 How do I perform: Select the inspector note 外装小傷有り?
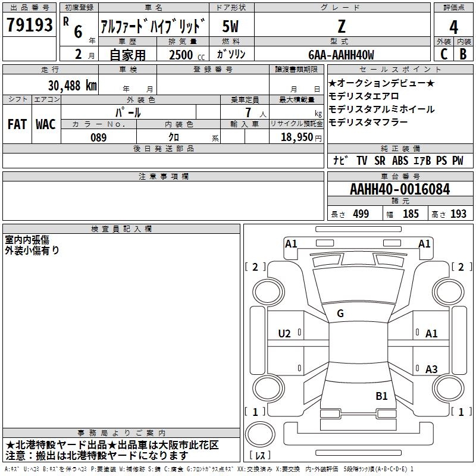tap(32, 250)
